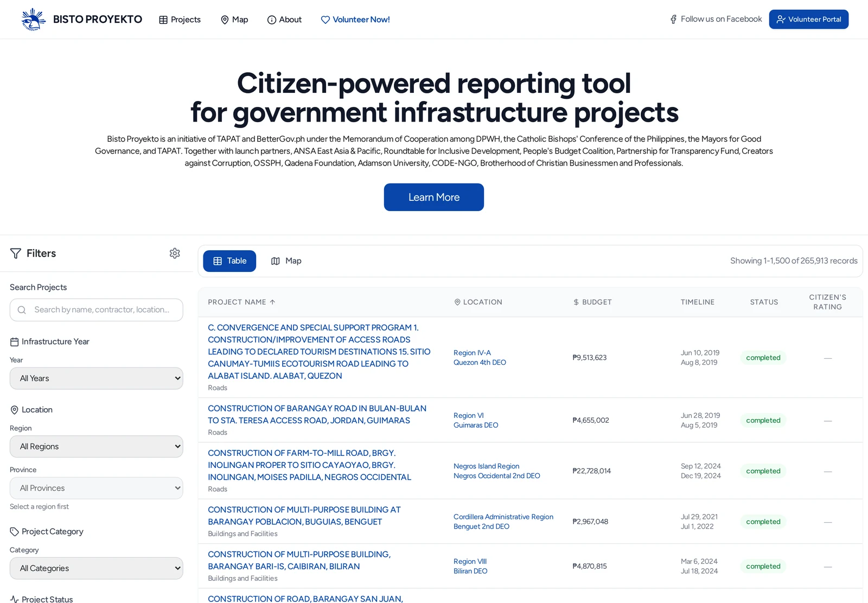Viewport: 868px width, 603px height.
Task: Switch to the Map view tab
Action: click(286, 261)
